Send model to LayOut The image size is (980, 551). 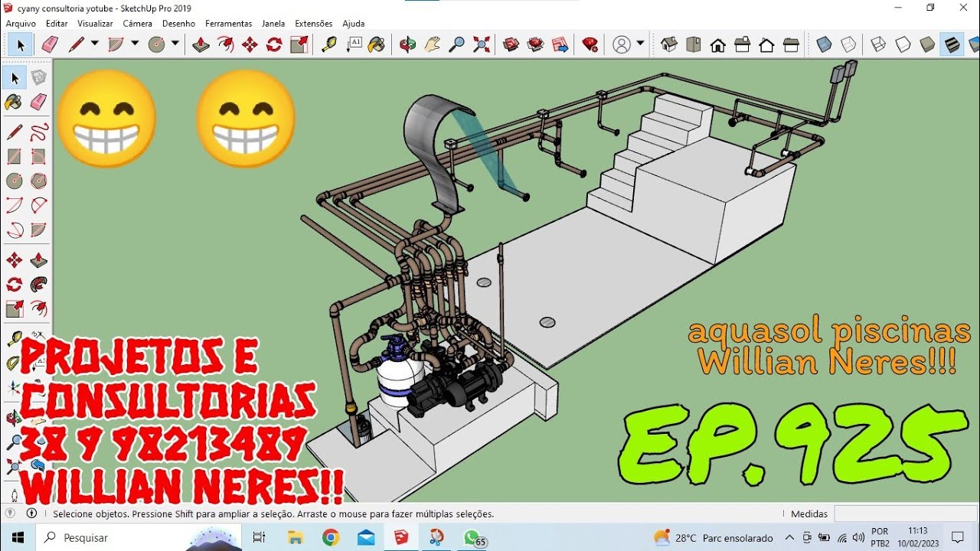tap(560, 44)
